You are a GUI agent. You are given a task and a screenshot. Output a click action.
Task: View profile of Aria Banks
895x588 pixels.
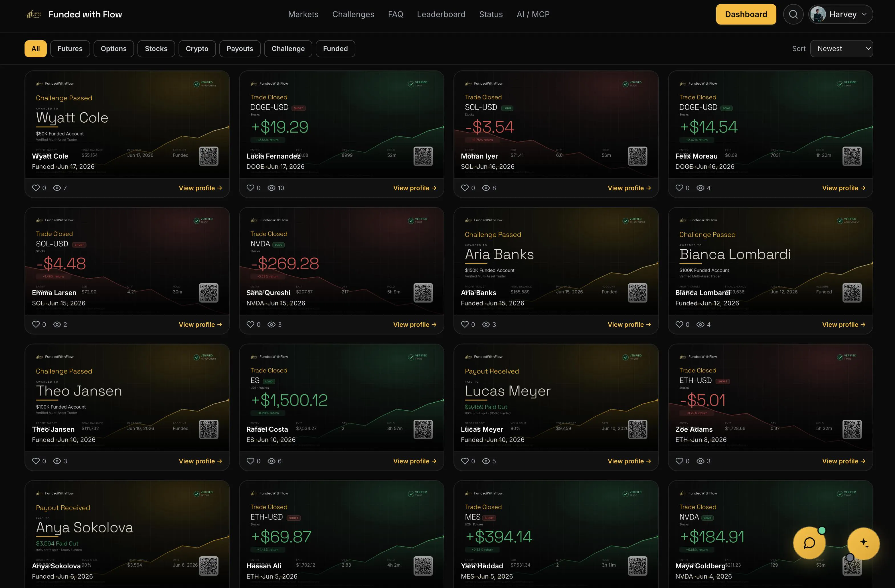[629, 325]
